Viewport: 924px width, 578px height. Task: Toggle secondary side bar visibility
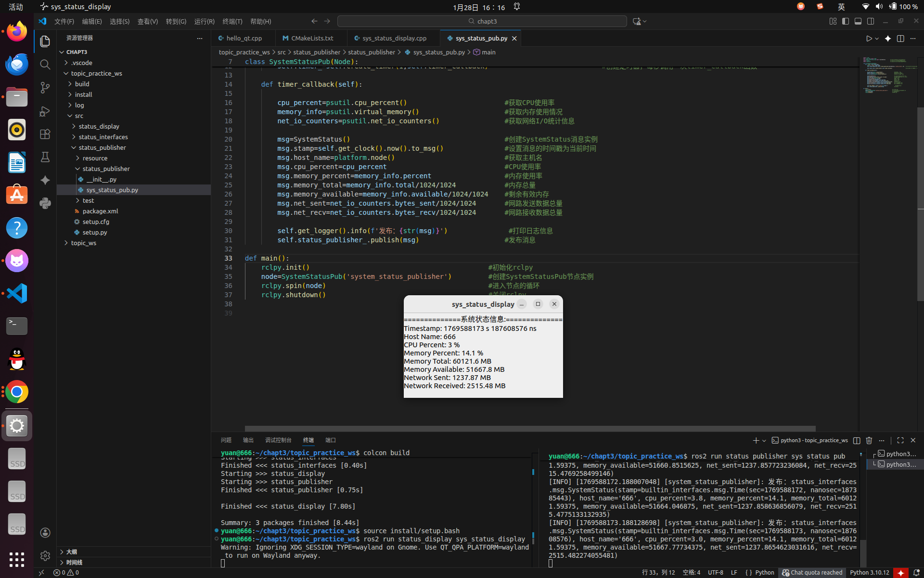[x=871, y=21]
